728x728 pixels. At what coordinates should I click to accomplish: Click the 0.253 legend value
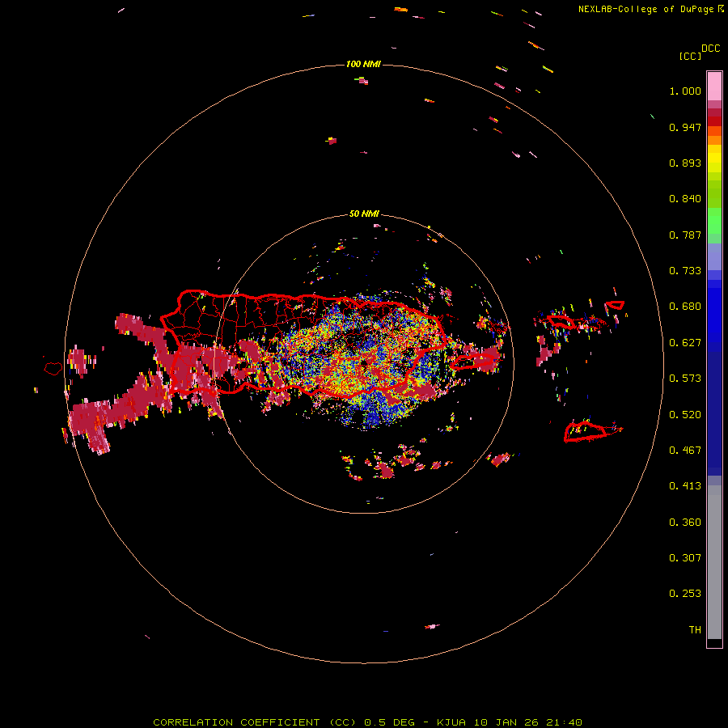click(x=685, y=594)
